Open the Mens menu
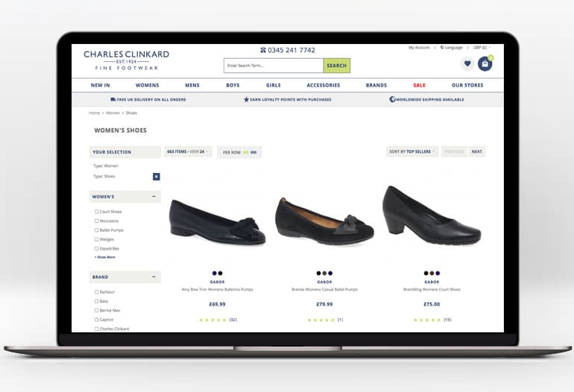This screenshot has height=392, width=574. tap(192, 85)
